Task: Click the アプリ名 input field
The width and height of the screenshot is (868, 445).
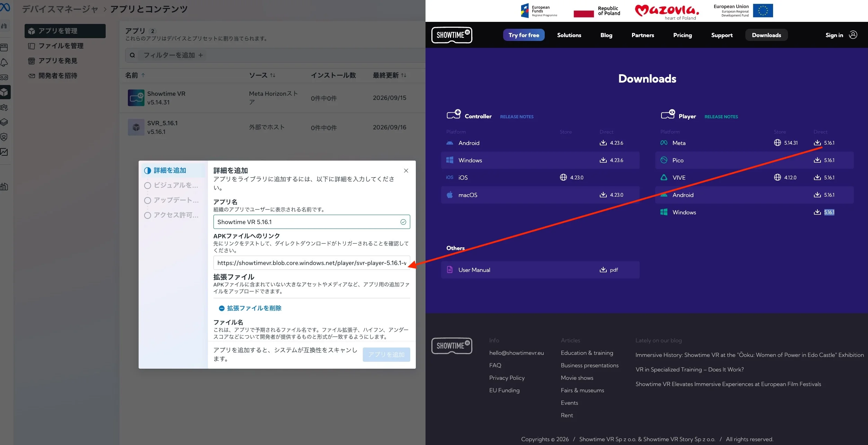Action: pyautogui.click(x=312, y=222)
